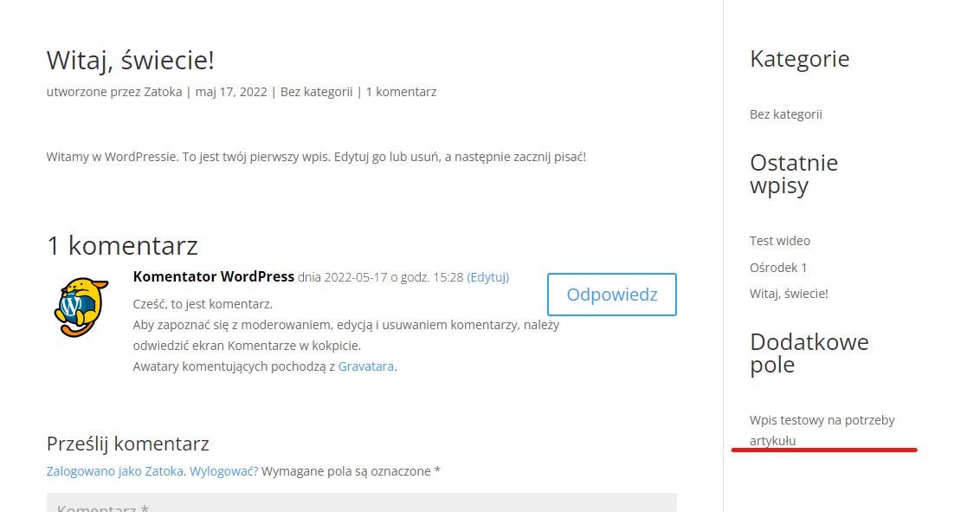Open the Bez kategorii link in post meta
Viewport: 980px width, 512px height.
(316, 92)
